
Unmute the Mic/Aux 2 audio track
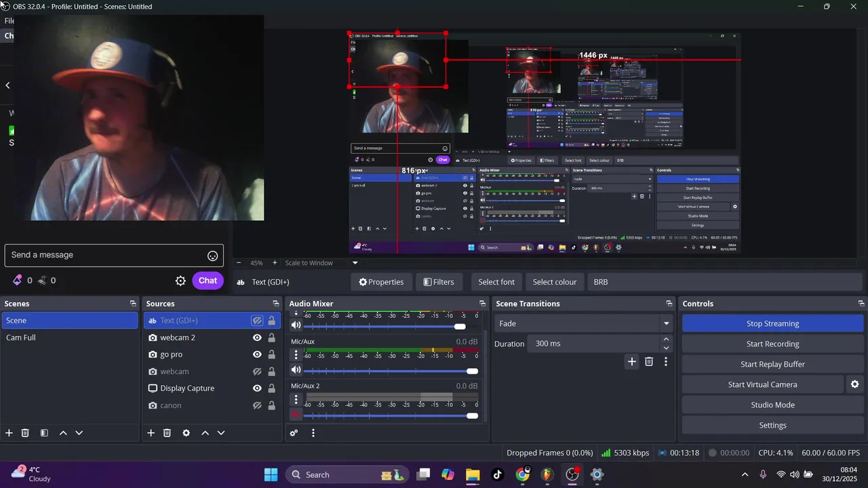[x=296, y=415]
